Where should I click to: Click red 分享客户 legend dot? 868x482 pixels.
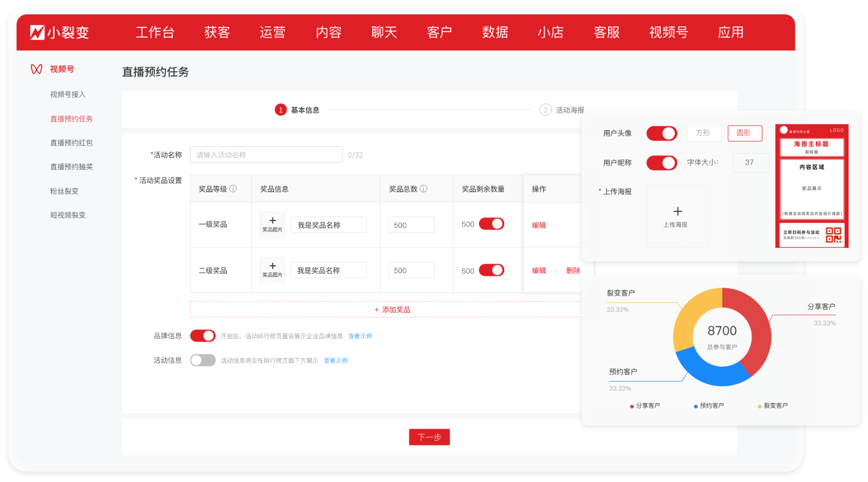tap(632, 407)
